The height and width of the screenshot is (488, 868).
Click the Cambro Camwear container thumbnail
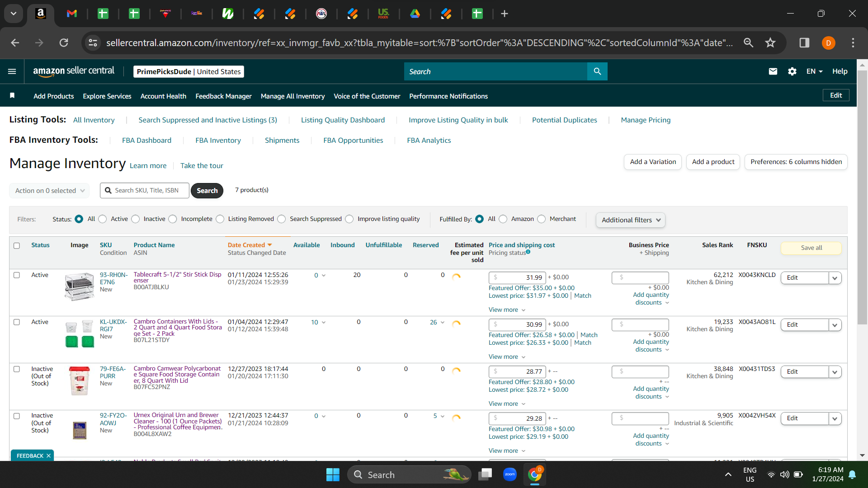(79, 380)
